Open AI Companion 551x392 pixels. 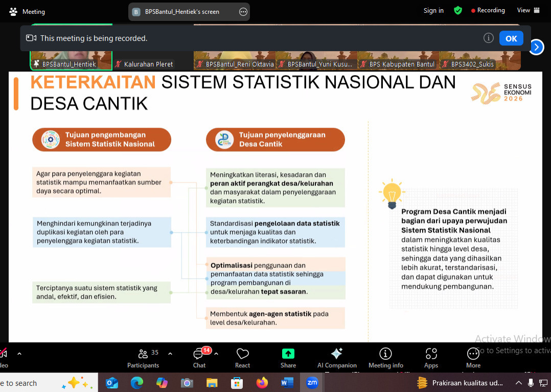click(337, 358)
